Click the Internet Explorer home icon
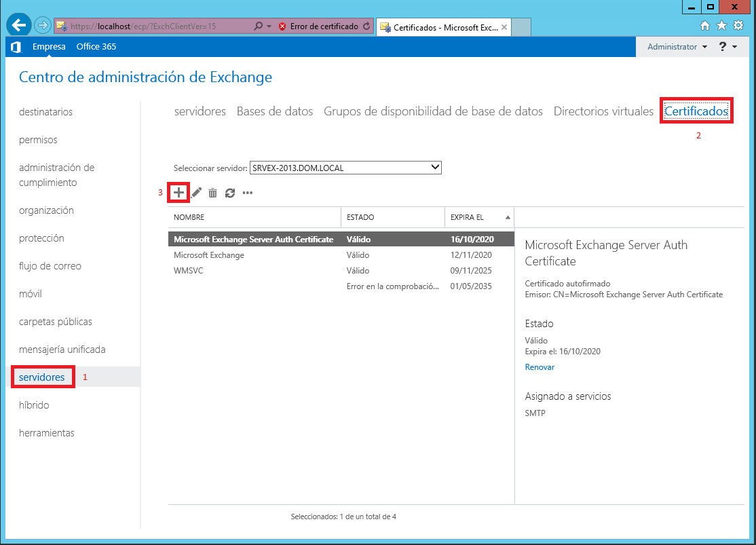 pyautogui.click(x=706, y=25)
